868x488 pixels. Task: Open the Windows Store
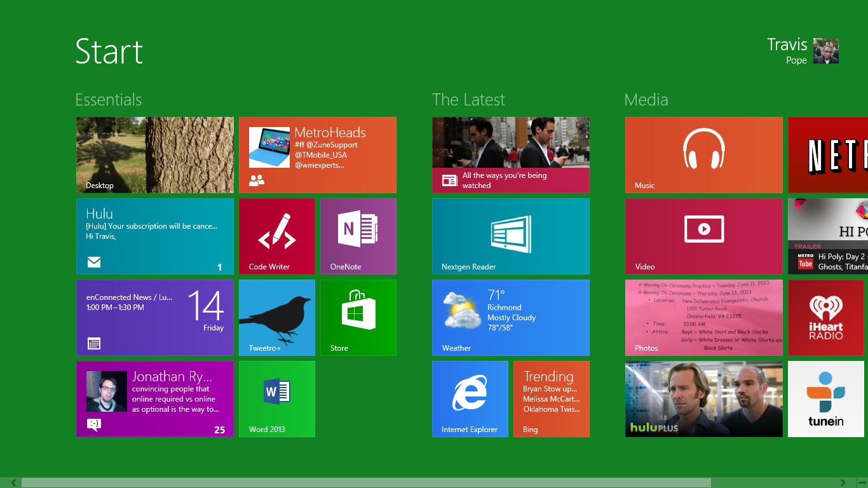click(358, 317)
